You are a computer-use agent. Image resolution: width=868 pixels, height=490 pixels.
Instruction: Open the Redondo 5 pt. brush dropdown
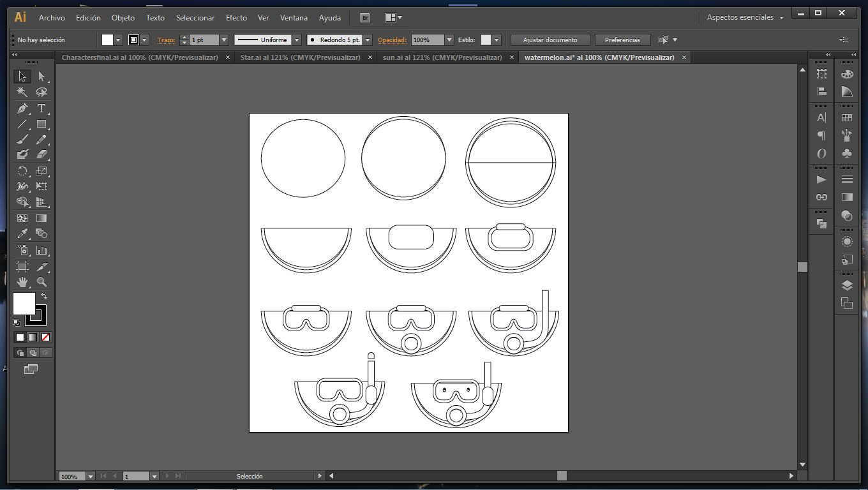coord(367,40)
